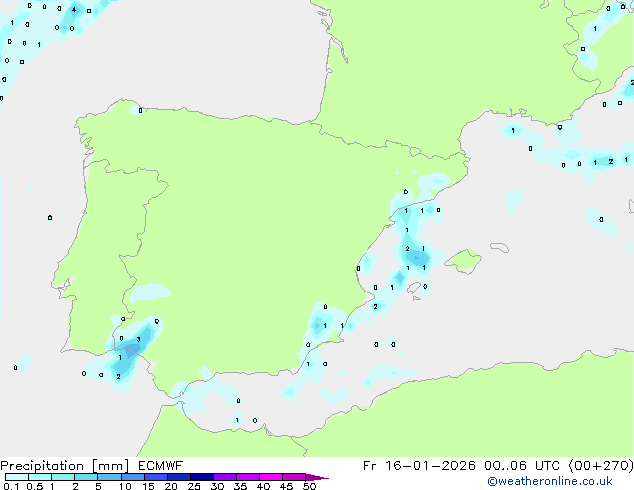
Task: Pick the legend swatch between 20 and 25
Action: [x=178, y=477]
